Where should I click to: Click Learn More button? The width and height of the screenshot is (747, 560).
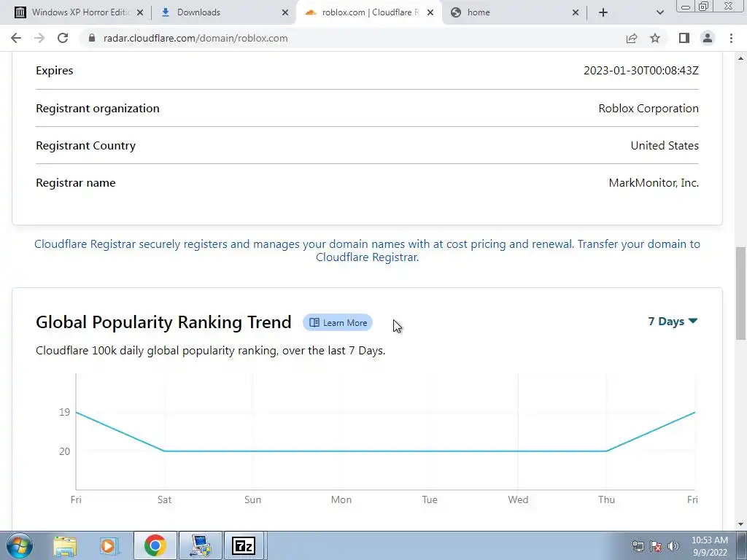click(x=338, y=323)
